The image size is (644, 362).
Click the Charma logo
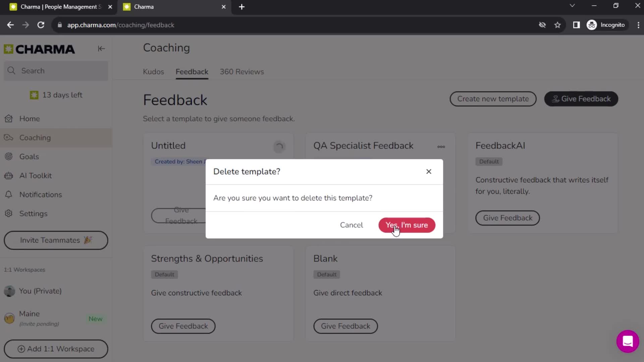pyautogui.click(x=39, y=49)
